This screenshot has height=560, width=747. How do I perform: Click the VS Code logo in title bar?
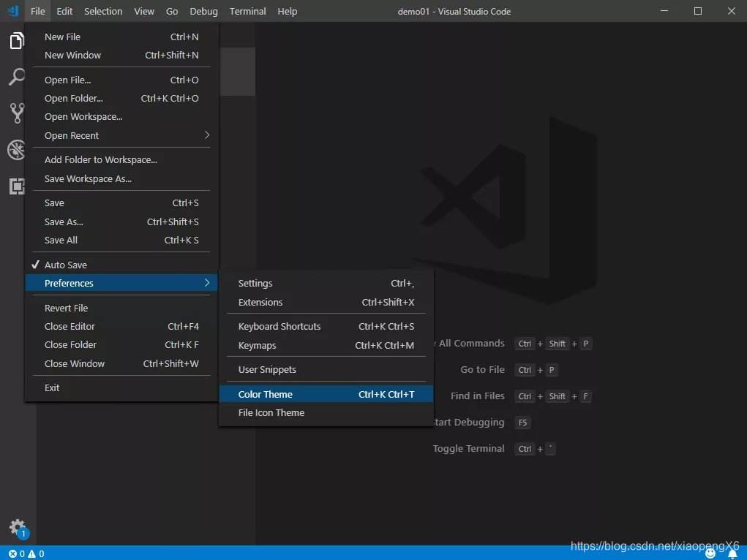coord(13,11)
